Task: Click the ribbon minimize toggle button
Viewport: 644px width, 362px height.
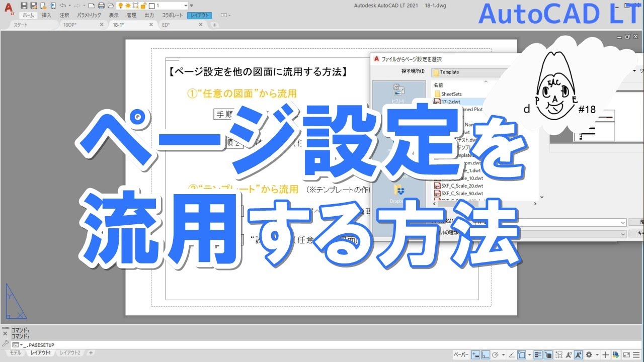Action: pyautogui.click(x=224, y=15)
